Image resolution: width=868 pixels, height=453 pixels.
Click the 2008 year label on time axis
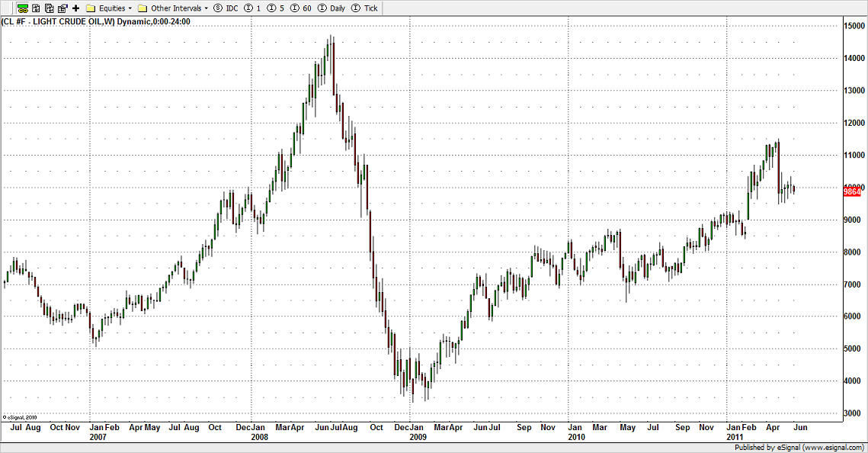[x=259, y=438]
